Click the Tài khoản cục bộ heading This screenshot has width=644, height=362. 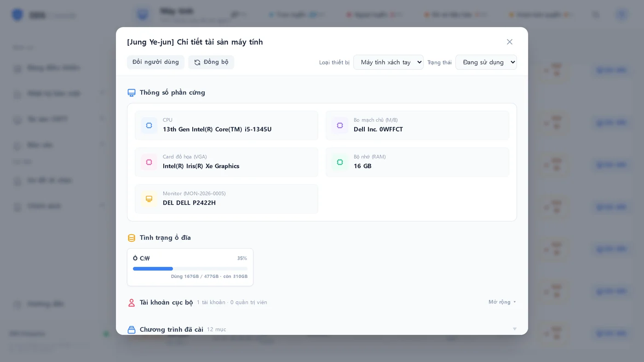[x=166, y=302]
